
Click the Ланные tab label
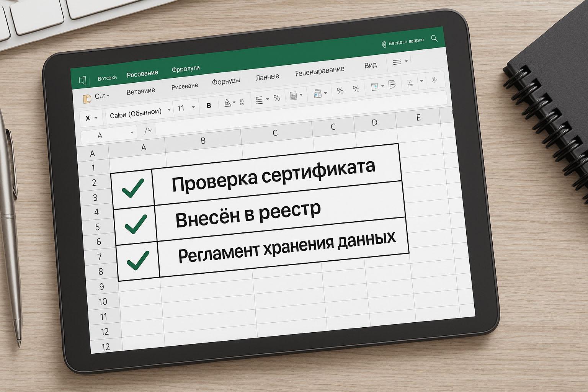coord(267,77)
